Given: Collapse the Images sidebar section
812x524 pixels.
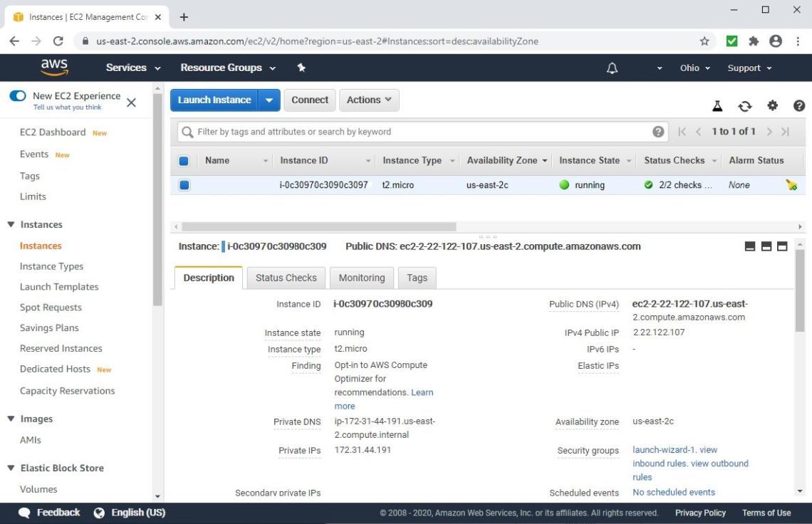Looking at the screenshot, I should click(x=11, y=419).
